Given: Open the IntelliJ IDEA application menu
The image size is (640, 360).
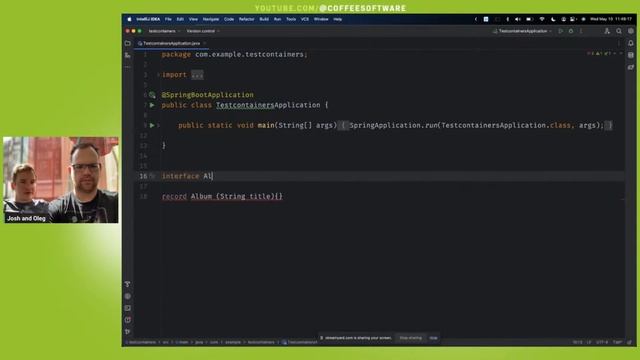Looking at the screenshot, I should point(148,19).
